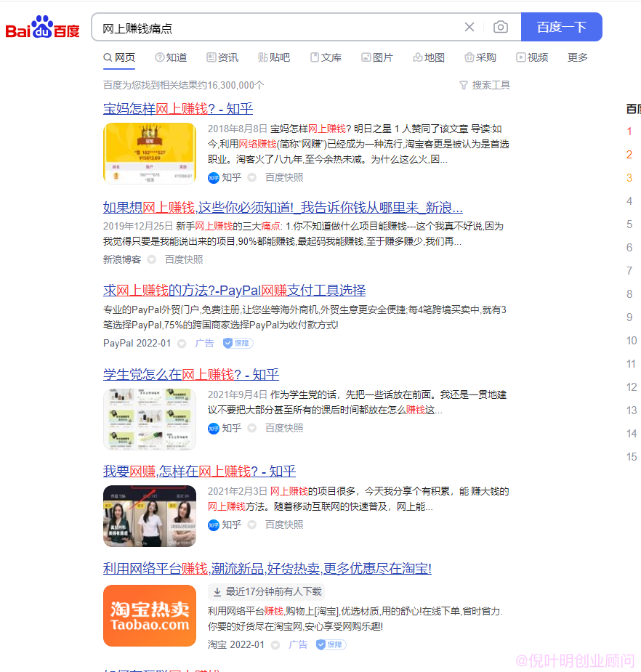
Task: Click the women video thumbnail of 我要网赚 result
Action: (150, 516)
